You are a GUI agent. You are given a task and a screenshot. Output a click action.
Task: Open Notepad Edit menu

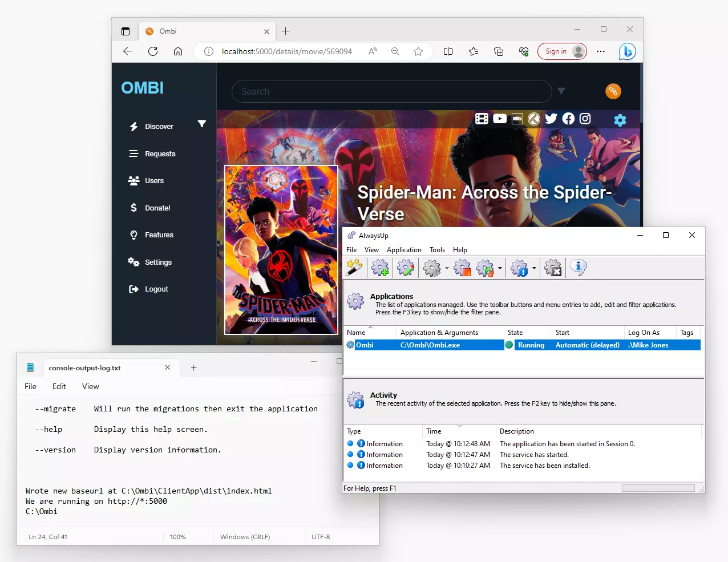59,387
